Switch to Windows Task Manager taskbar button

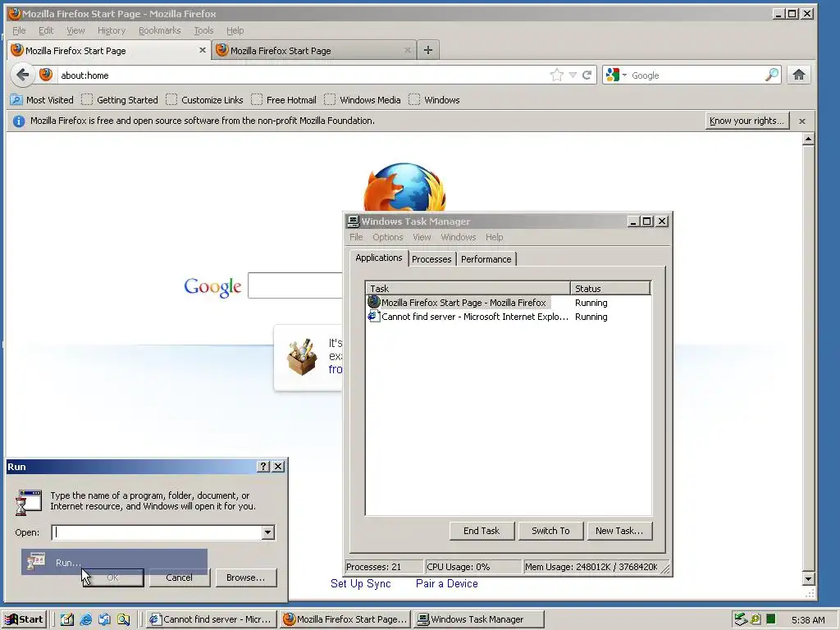coord(479,619)
